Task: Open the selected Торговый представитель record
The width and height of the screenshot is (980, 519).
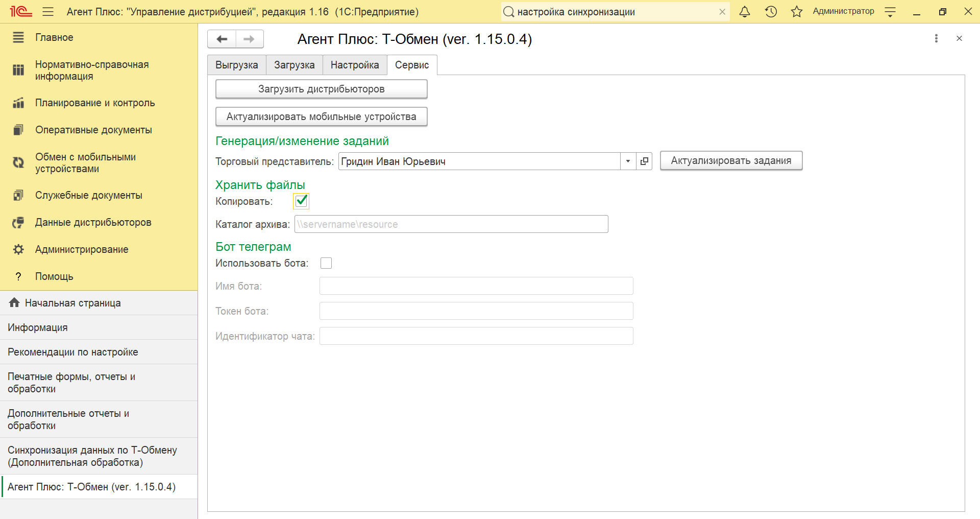Action: coord(644,161)
